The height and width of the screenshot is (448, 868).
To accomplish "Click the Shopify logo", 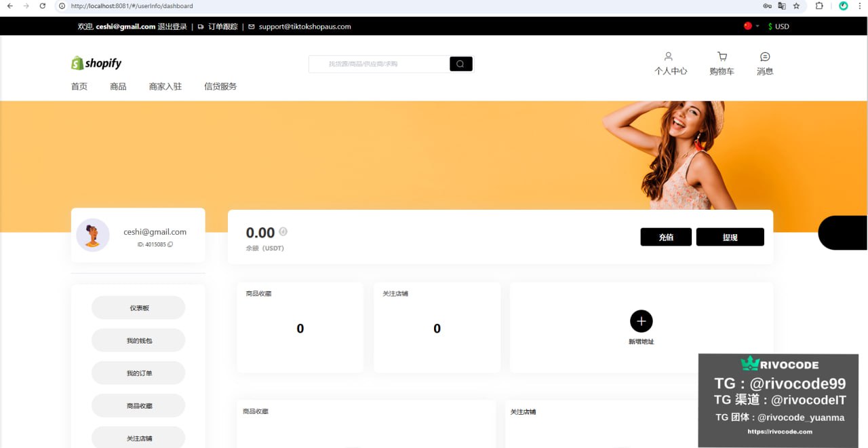I will tap(96, 63).
